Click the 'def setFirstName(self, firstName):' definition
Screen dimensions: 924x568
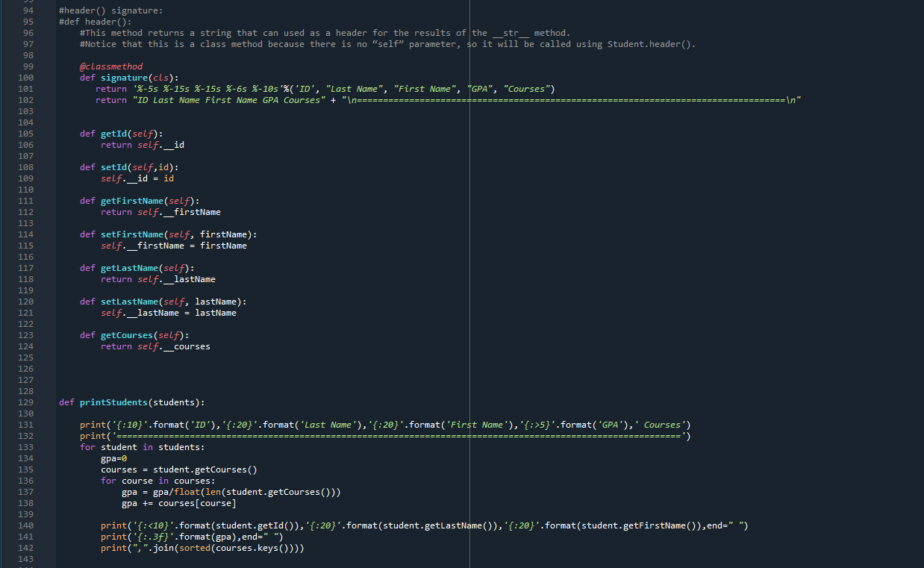(x=169, y=234)
